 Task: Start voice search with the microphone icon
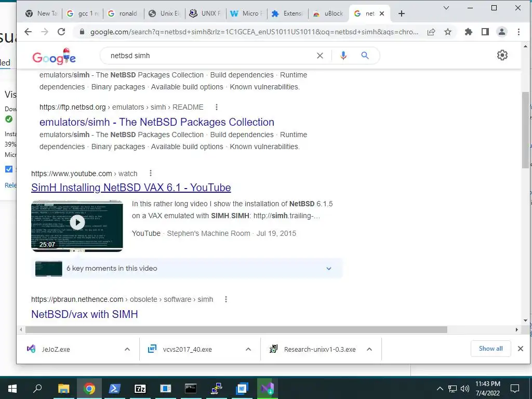[343, 56]
